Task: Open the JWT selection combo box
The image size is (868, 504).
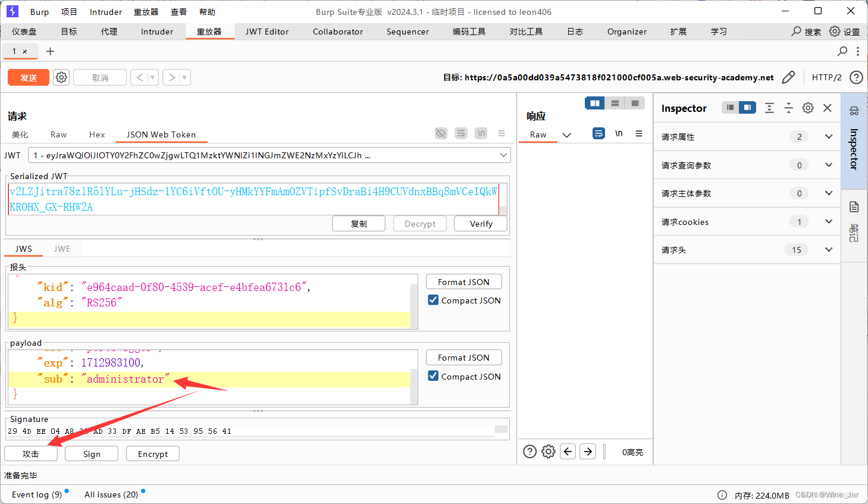Action: click(270, 155)
